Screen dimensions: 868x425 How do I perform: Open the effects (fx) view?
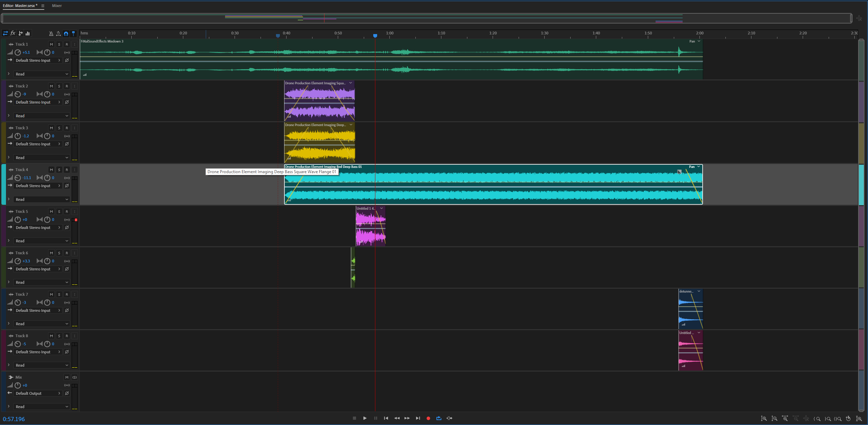13,33
